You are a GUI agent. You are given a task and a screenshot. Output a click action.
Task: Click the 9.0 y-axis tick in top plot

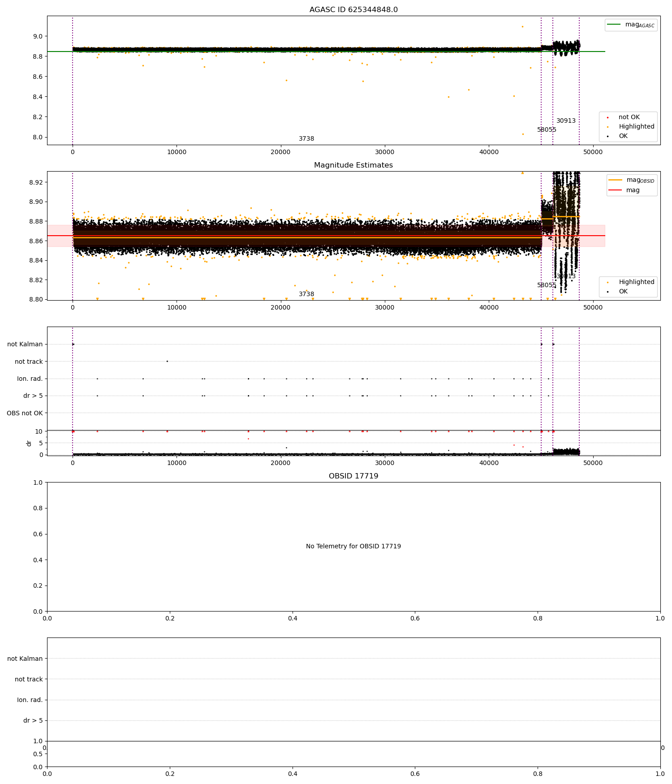38,36
